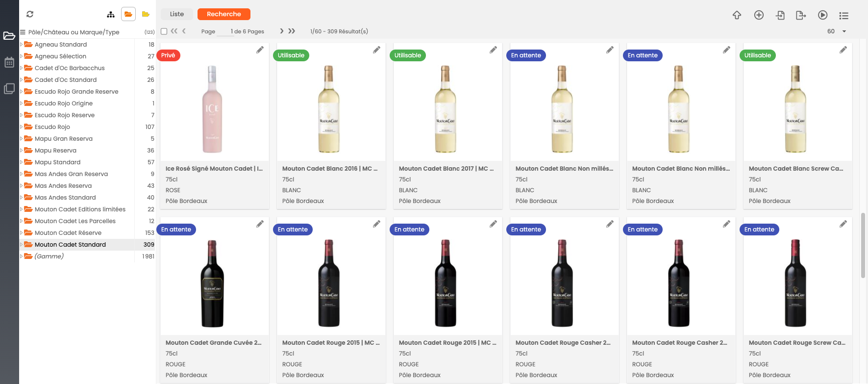Edit Ice Rosé Signé Mouton Cadet card

(260, 50)
